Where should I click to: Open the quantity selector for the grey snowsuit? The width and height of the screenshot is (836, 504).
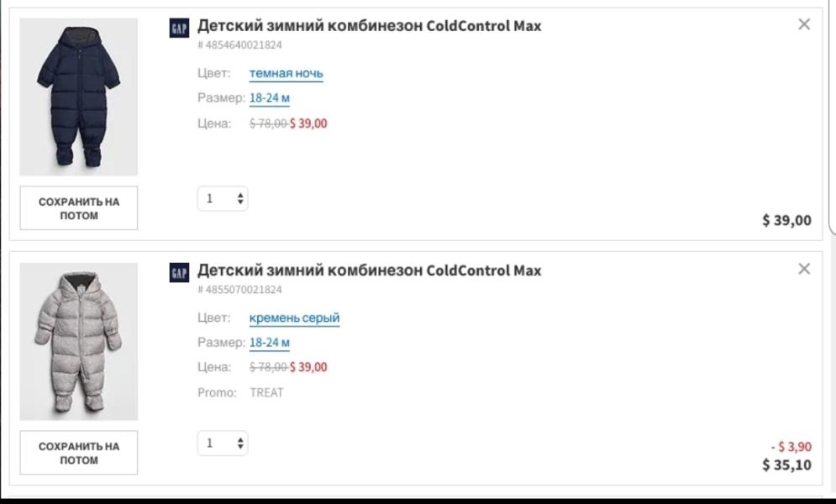point(223,444)
